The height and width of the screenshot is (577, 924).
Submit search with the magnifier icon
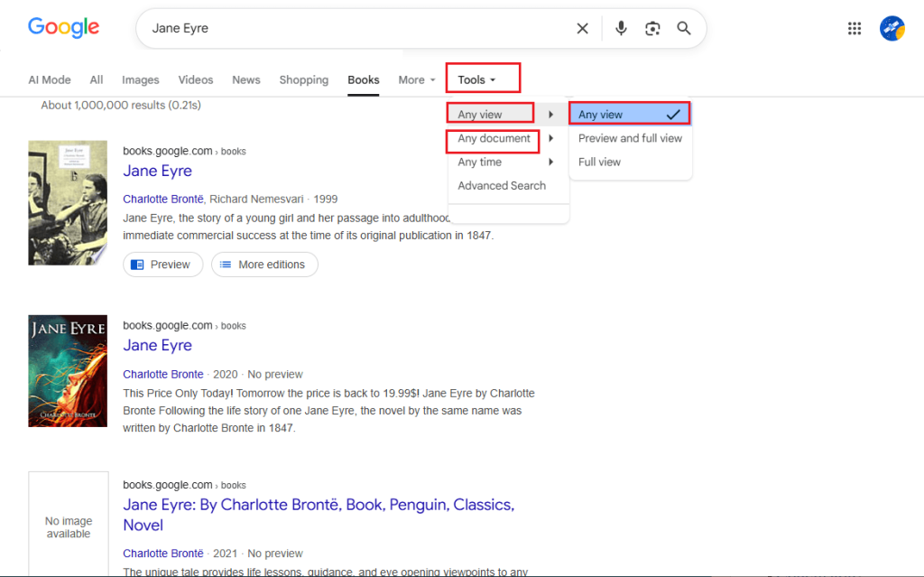click(684, 28)
